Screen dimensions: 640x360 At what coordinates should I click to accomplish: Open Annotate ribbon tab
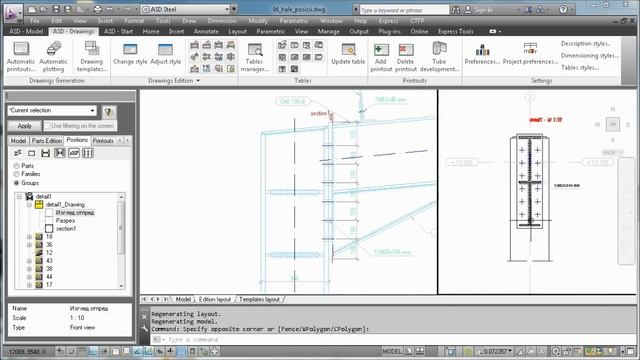point(206,31)
